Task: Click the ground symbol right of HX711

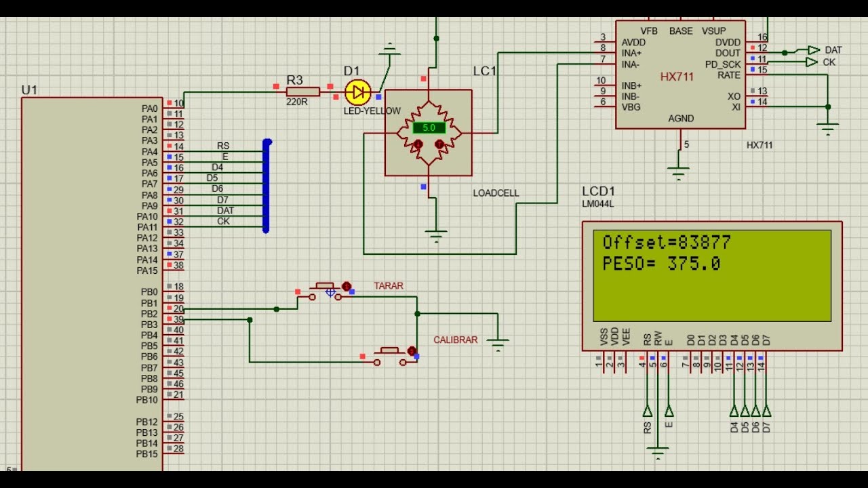Action: 827,129
